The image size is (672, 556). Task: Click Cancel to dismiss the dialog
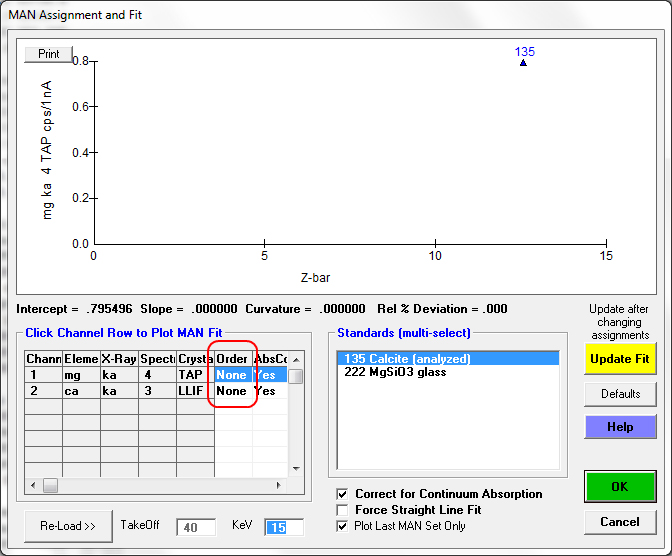coord(620,522)
